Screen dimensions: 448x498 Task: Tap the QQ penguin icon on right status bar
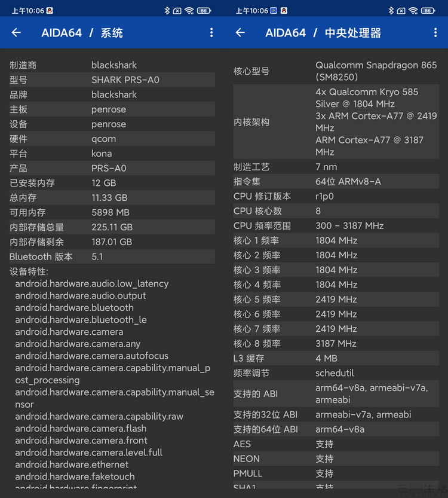[x=284, y=11]
